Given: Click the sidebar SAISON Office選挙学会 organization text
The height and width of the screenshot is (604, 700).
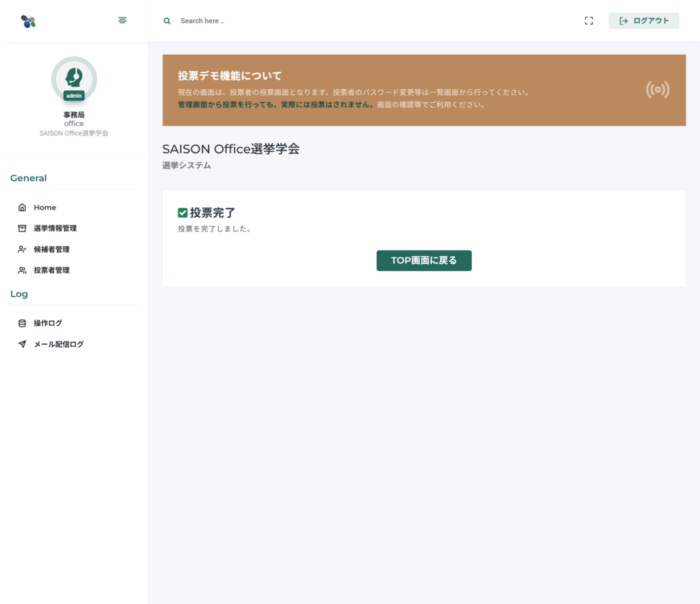Looking at the screenshot, I should 74,133.
